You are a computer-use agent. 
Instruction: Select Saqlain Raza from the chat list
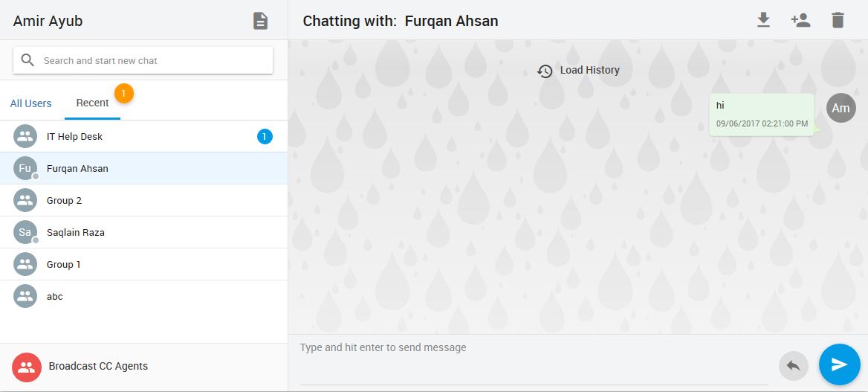tap(76, 233)
